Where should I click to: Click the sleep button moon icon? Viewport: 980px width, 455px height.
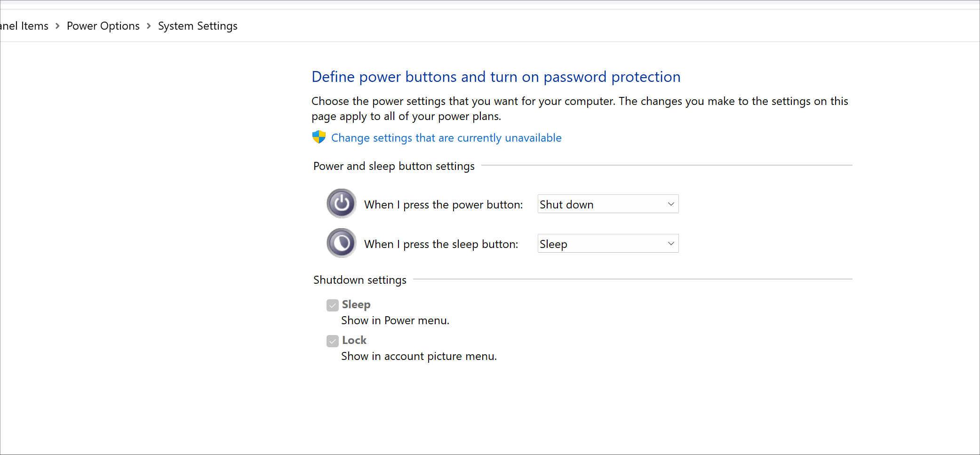click(x=342, y=243)
